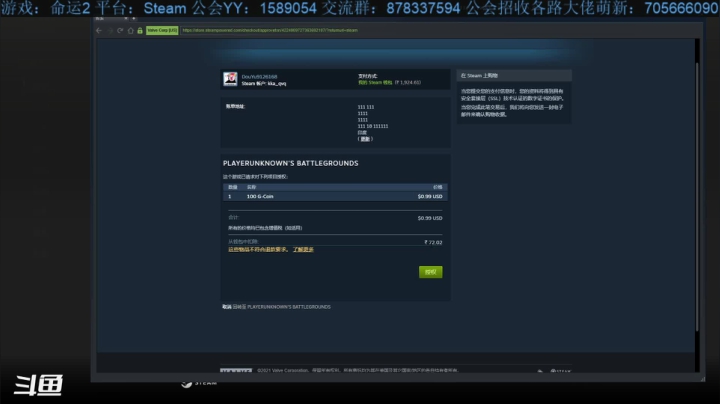Click the Steam account kka_qvq text

click(264, 84)
